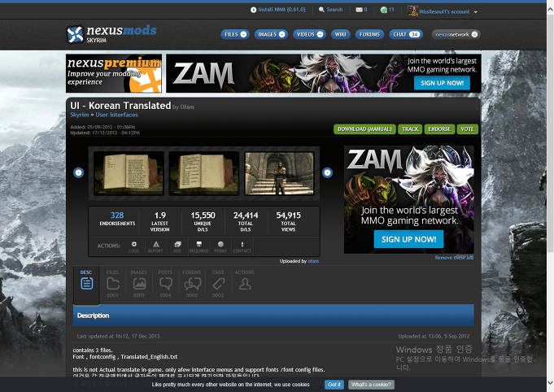Viewport: 554px width, 392px height.
Task: Click the nexuspremium banner
Action: (x=114, y=73)
